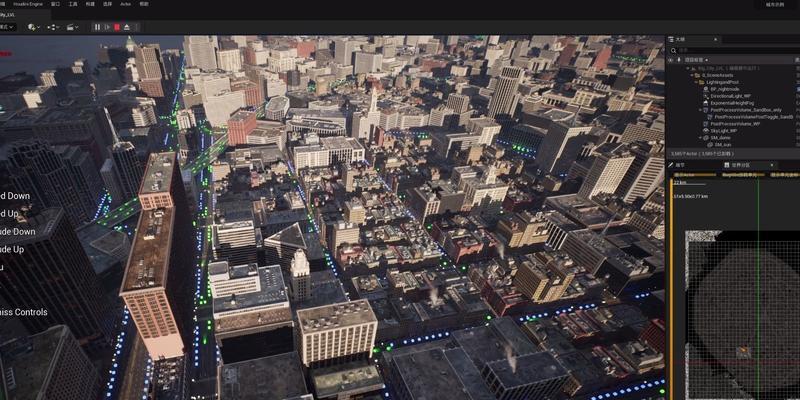Open the 构建 menu
The image size is (800, 400).
pyautogui.click(x=90, y=4)
